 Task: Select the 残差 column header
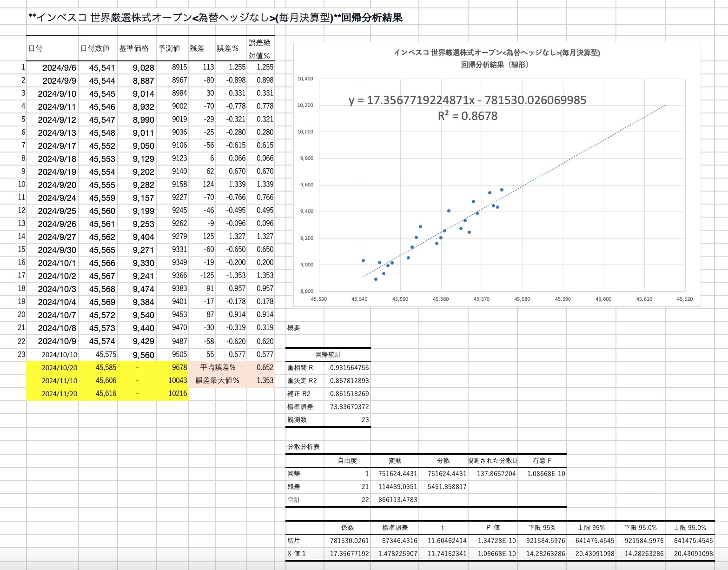[197, 48]
